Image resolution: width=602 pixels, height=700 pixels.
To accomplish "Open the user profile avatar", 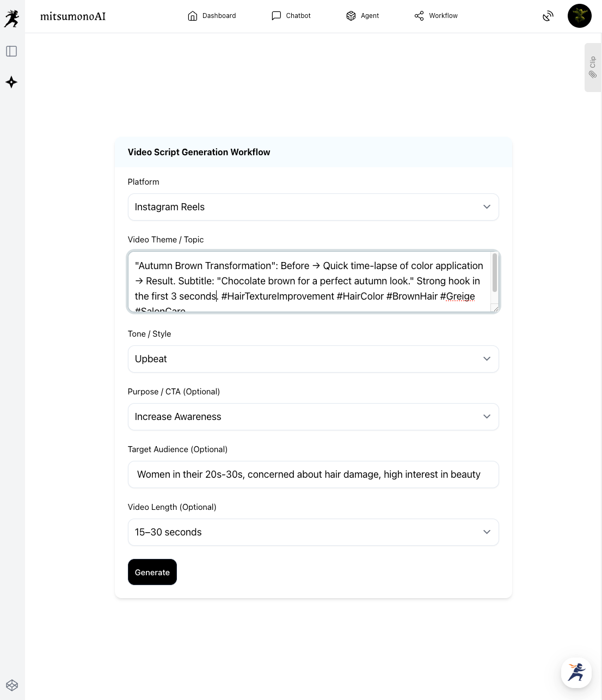I will point(579,16).
